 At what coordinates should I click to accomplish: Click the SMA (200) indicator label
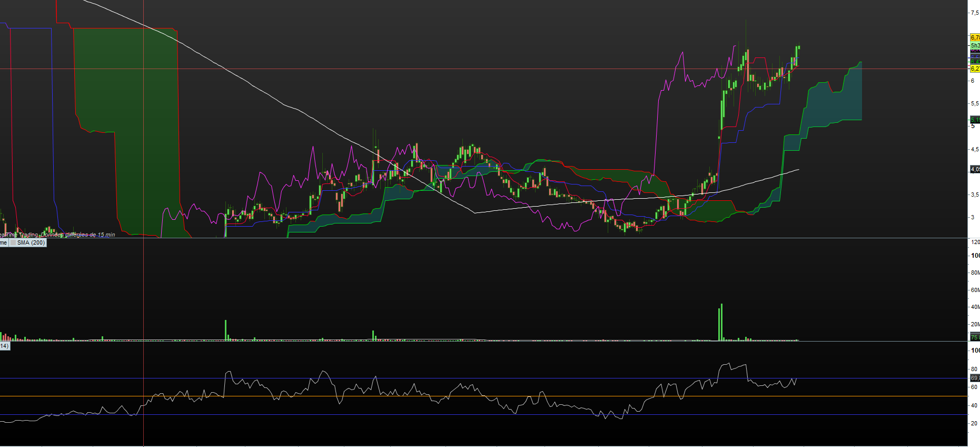click(x=31, y=242)
